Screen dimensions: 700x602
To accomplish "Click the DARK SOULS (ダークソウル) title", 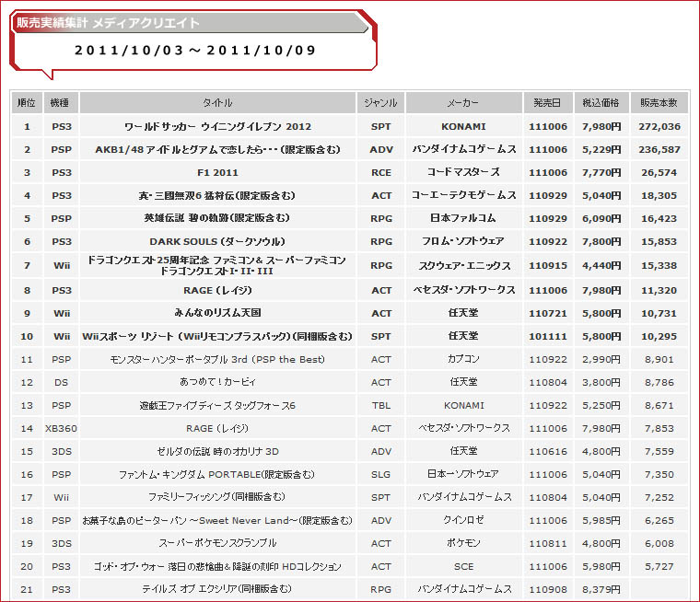I will click(217, 241).
